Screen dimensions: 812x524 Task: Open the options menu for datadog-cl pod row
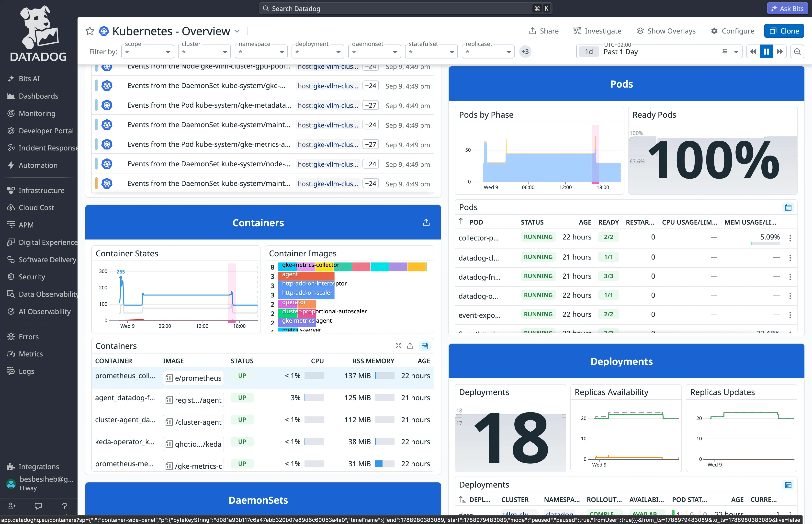click(790, 258)
